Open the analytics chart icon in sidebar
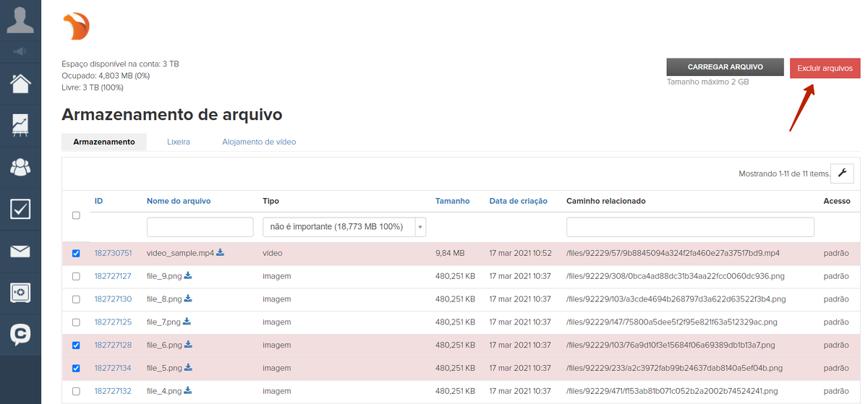 pyautogui.click(x=20, y=125)
